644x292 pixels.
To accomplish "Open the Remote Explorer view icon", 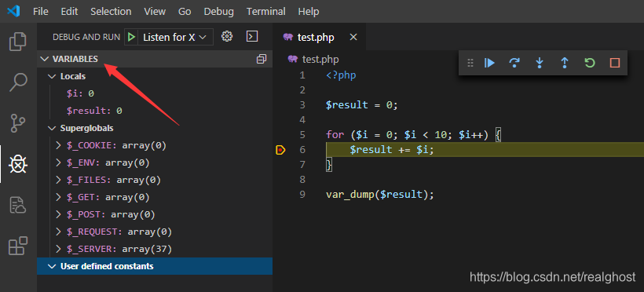I will point(18,205).
